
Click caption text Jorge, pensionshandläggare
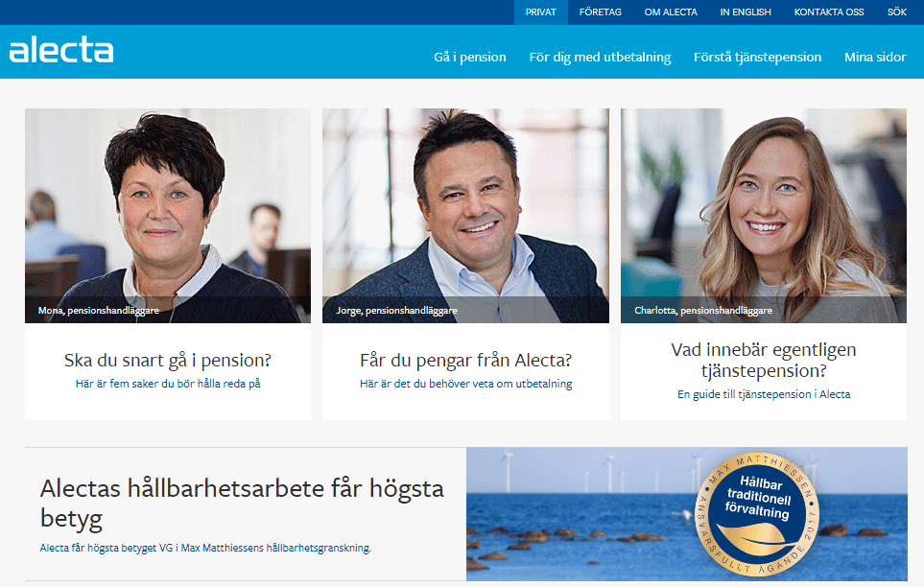coord(396,311)
